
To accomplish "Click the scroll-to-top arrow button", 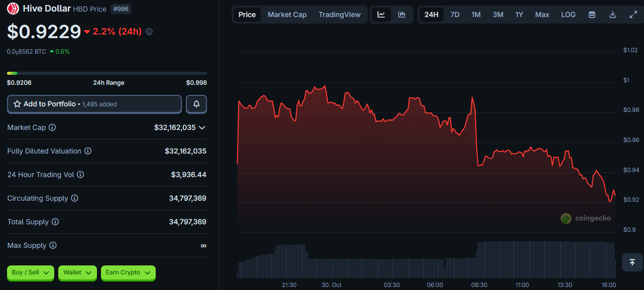I will click(x=632, y=262).
